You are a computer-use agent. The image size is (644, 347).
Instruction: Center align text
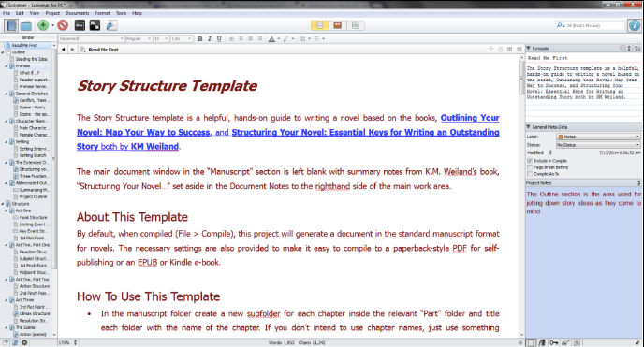click(x=241, y=38)
